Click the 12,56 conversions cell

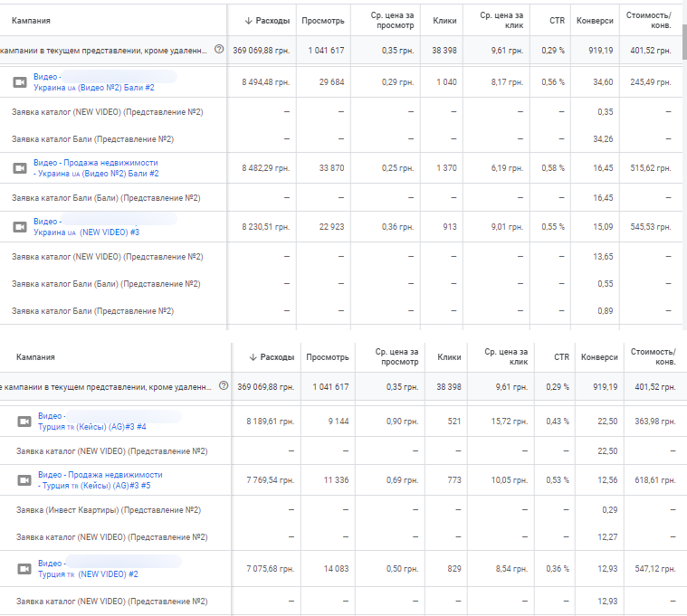607,480
